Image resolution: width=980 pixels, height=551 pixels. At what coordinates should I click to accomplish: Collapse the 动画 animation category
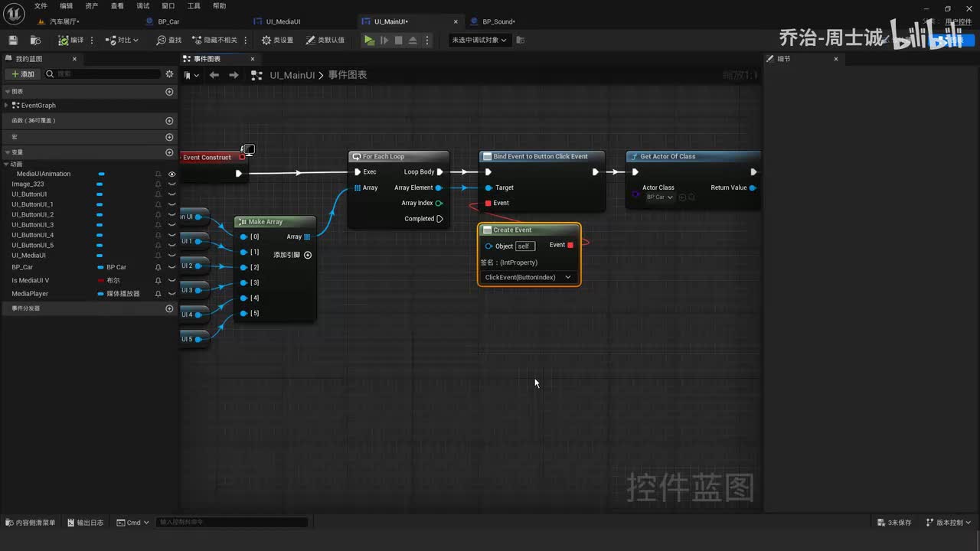click(7, 164)
